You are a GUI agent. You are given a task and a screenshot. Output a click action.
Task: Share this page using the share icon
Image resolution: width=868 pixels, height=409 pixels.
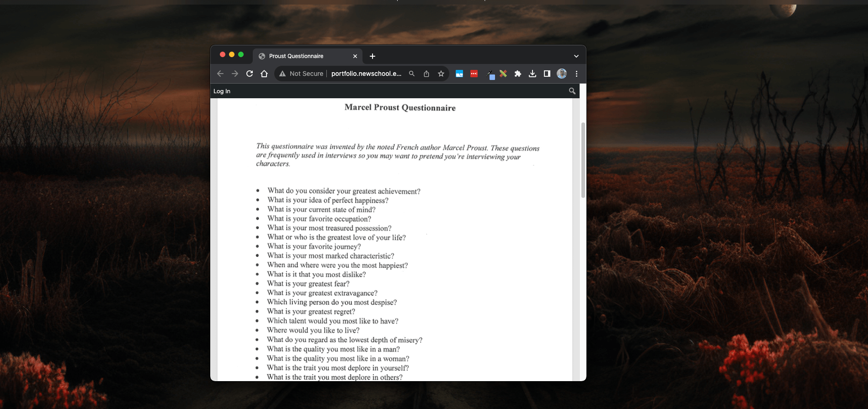click(x=426, y=74)
